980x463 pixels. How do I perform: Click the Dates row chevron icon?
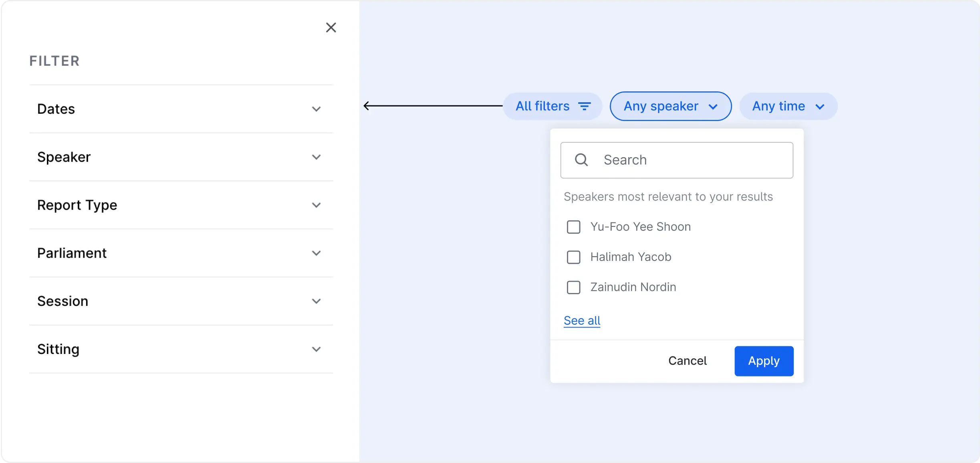coord(316,109)
